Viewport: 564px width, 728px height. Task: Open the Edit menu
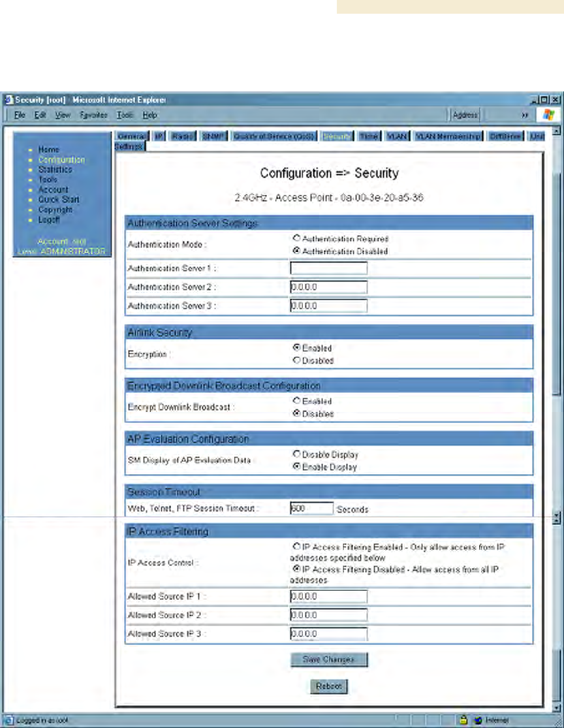[x=40, y=115]
